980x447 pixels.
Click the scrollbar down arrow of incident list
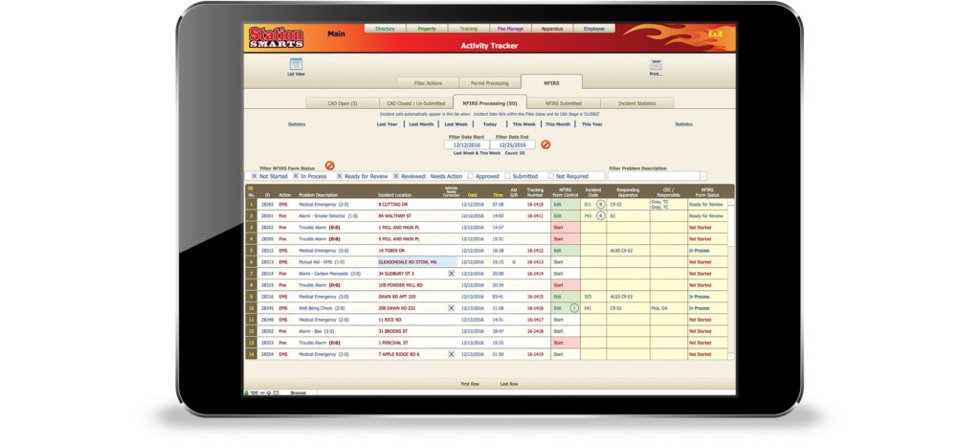tap(731, 356)
